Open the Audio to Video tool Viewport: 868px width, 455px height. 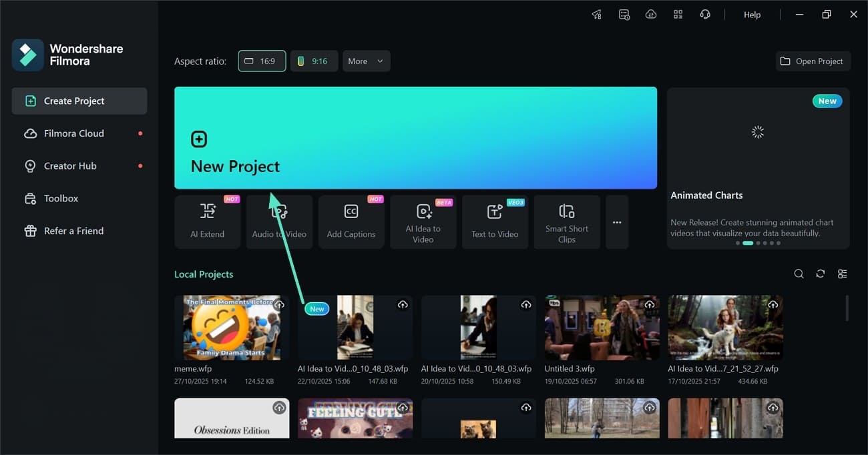click(279, 221)
